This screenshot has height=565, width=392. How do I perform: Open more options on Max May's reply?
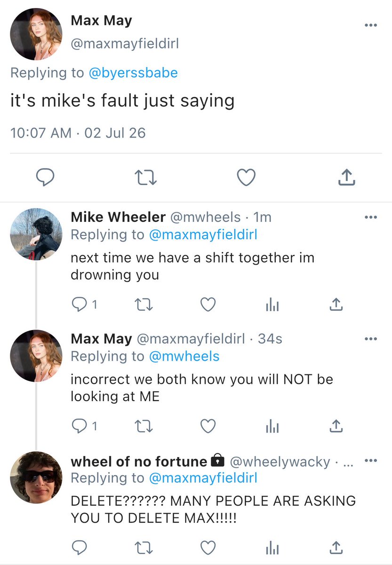click(x=371, y=339)
